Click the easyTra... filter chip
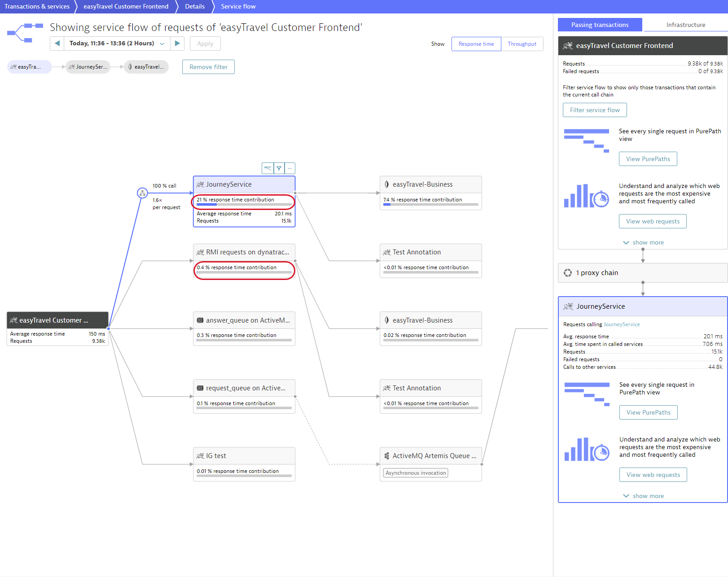Viewport: 728px width, 577px height. click(x=29, y=67)
